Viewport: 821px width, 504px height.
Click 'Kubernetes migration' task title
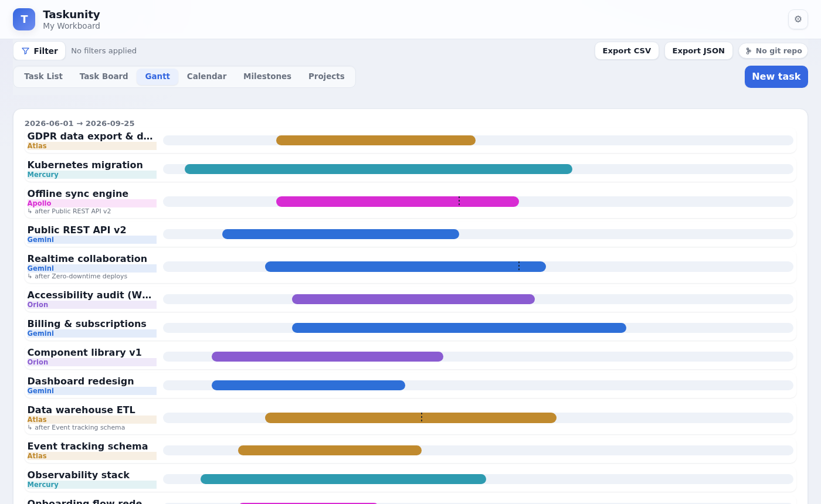coord(85,165)
